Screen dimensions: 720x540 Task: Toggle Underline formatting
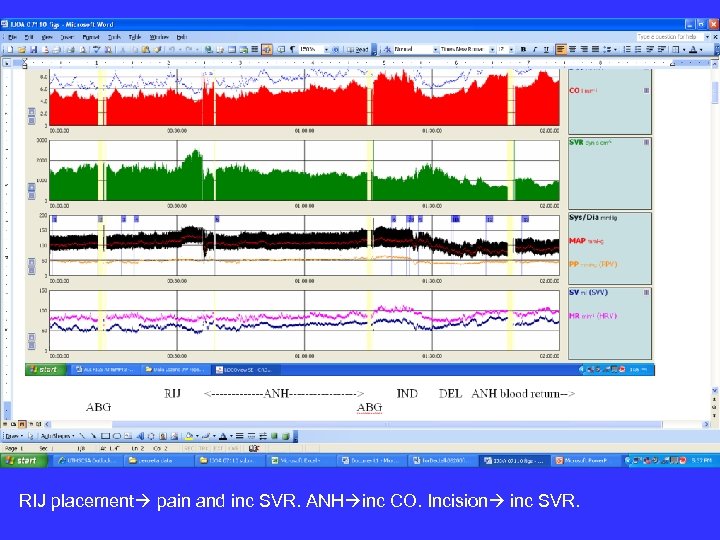tap(546, 49)
